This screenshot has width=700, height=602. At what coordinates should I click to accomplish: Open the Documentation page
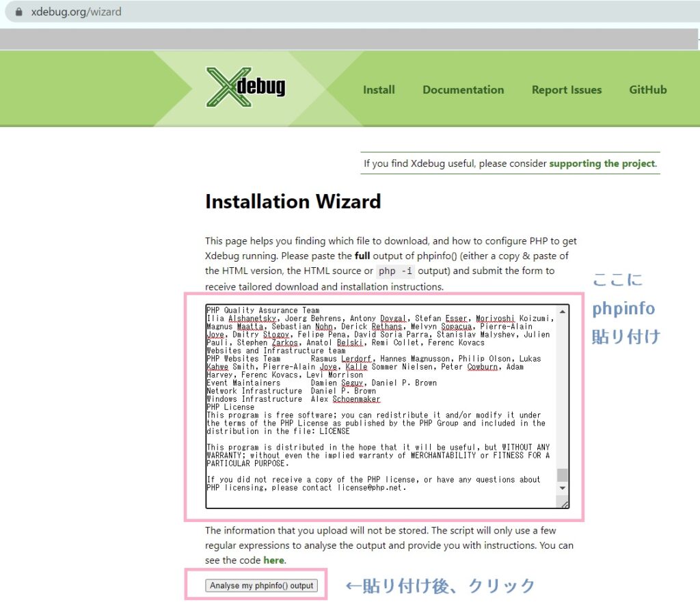[x=463, y=90]
